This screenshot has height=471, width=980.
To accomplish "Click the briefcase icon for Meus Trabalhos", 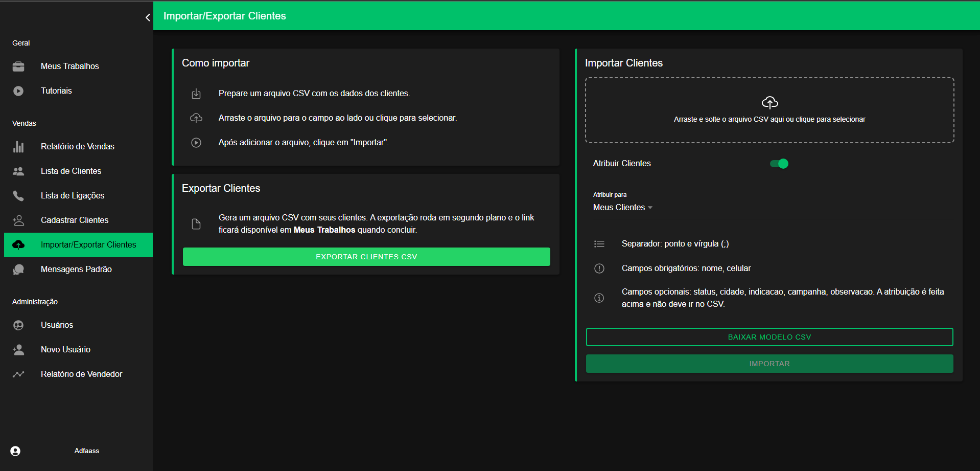I will pyautogui.click(x=18, y=66).
